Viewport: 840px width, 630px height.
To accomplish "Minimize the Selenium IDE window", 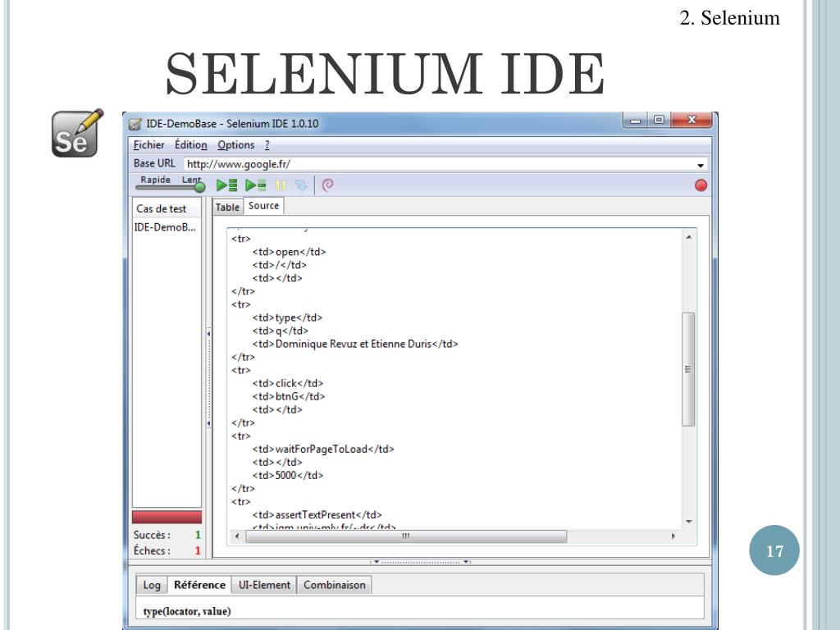I will (636, 120).
